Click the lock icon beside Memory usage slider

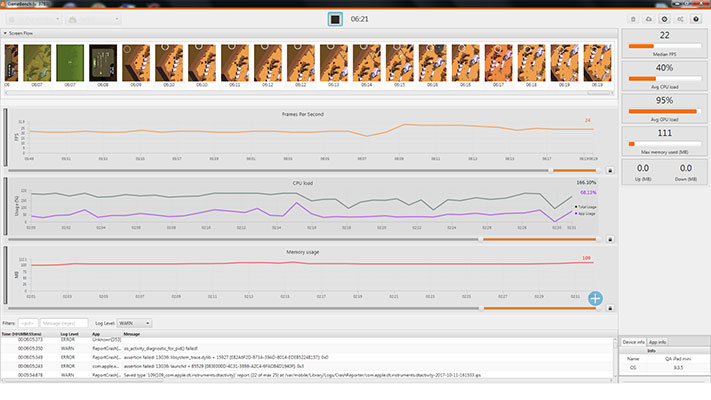pyautogui.click(x=610, y=308)
